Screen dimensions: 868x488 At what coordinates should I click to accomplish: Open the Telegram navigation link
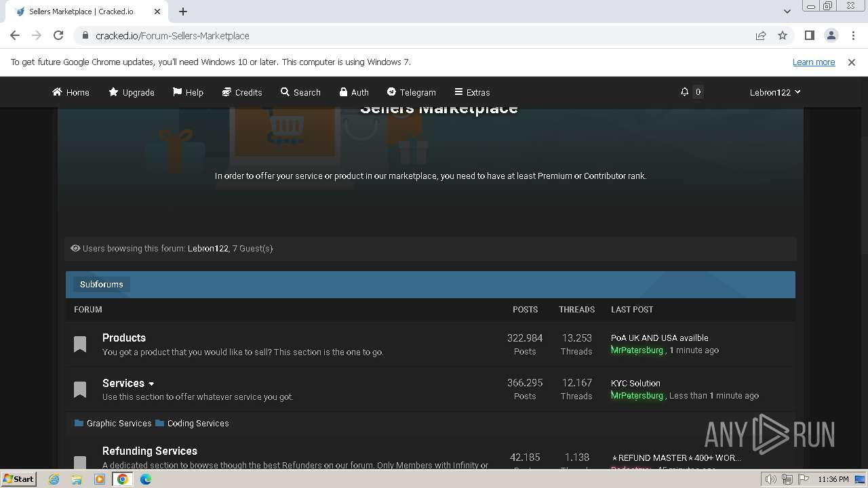[x=411, y=92]
